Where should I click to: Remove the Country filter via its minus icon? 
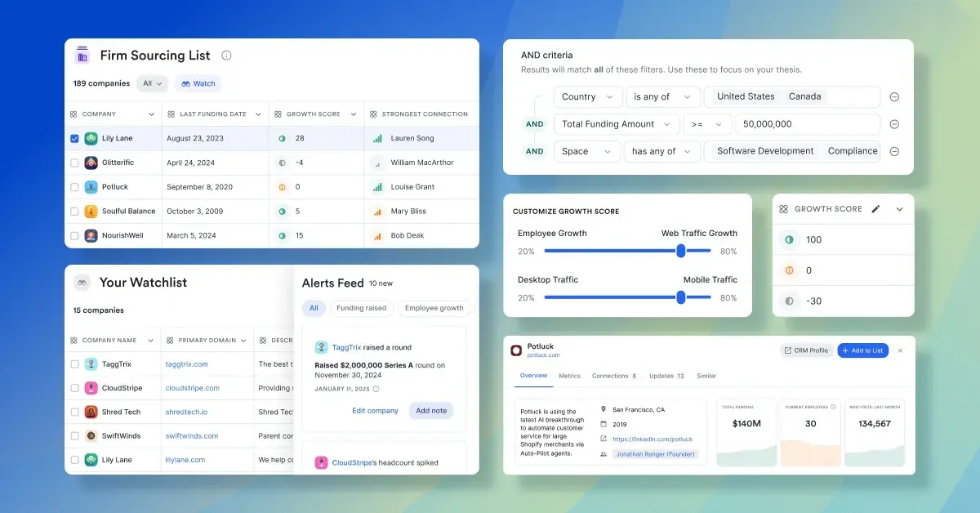pyautogui.click(x=894, y=96)
